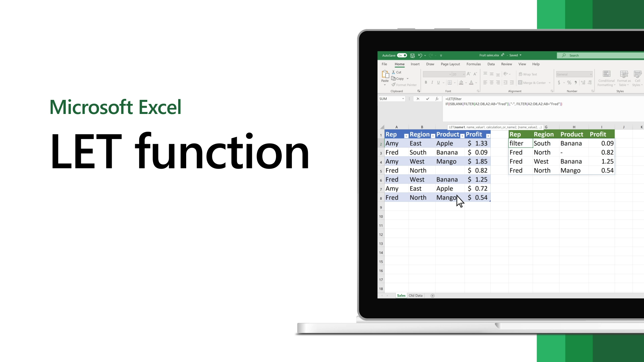Click the Undo button in Quick Access Toolbar

(x=420, y=55)
